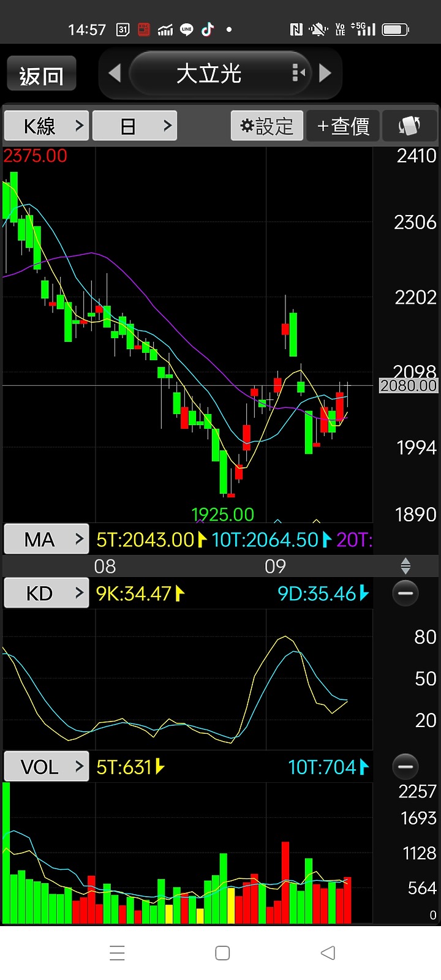Tap the 返回 back button

point(42,74)
